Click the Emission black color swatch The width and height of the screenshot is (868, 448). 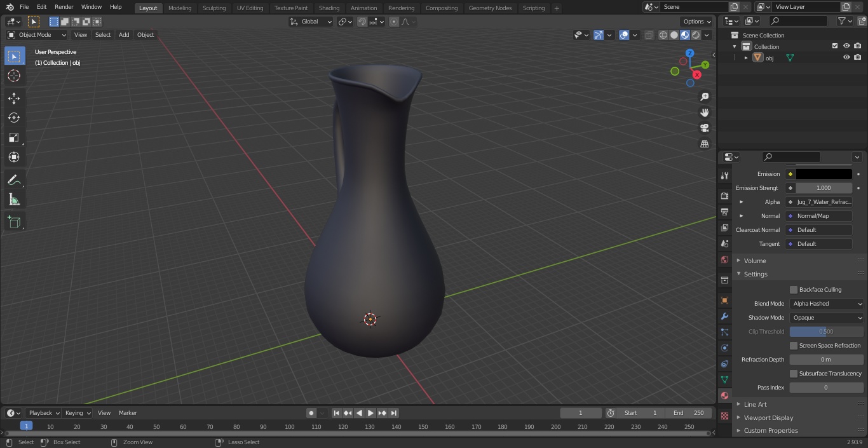(824, 174)
